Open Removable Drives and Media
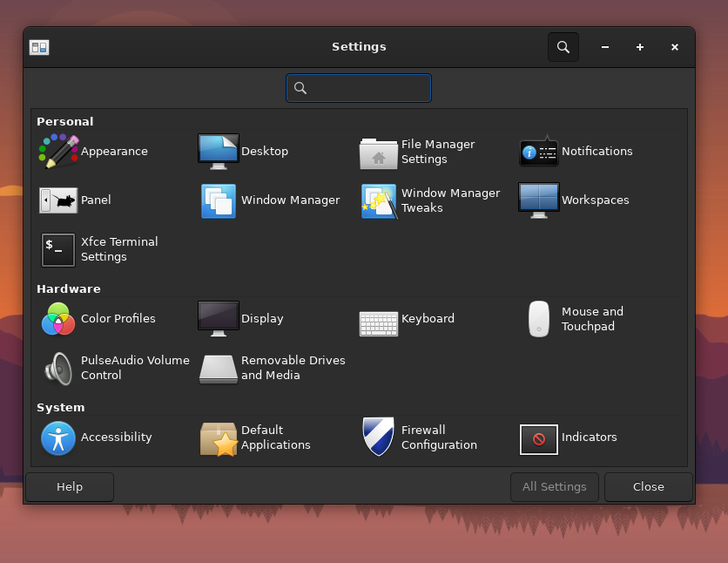This screenshot has height=563, width=728. point(219,368)
